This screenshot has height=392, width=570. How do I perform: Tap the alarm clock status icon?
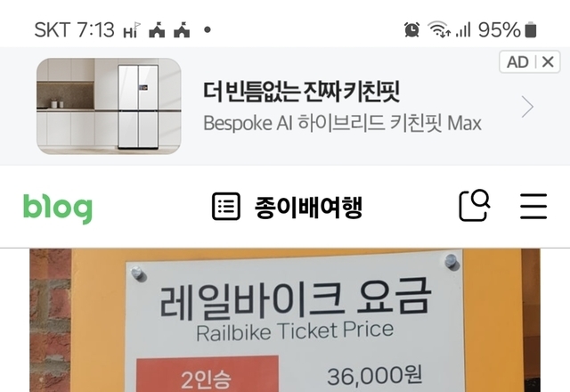[411, 29]
